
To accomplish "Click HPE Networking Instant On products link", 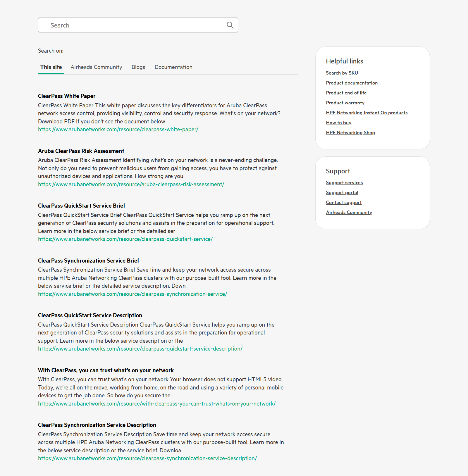I will pyautogui.click(x=367, y=113).
